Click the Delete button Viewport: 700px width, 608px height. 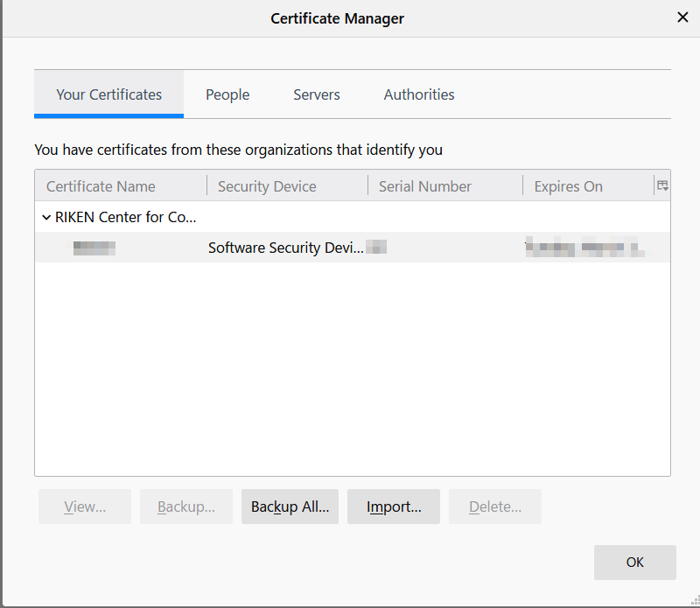[494, 506]
